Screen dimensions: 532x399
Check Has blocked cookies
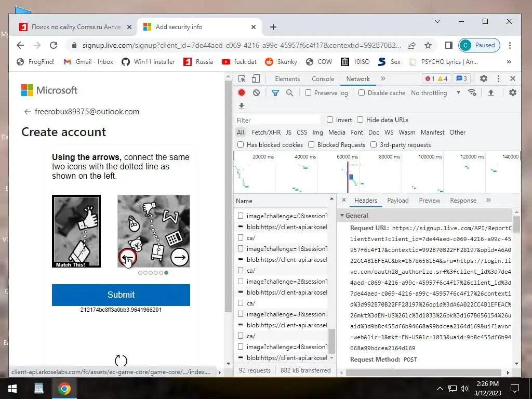coord(241,144)
